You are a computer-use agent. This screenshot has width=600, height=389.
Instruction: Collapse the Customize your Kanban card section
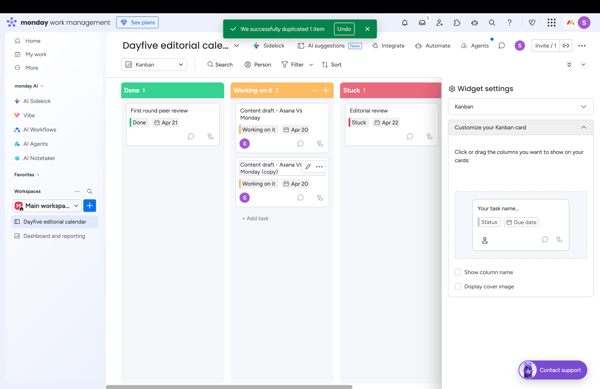(583, 127)
